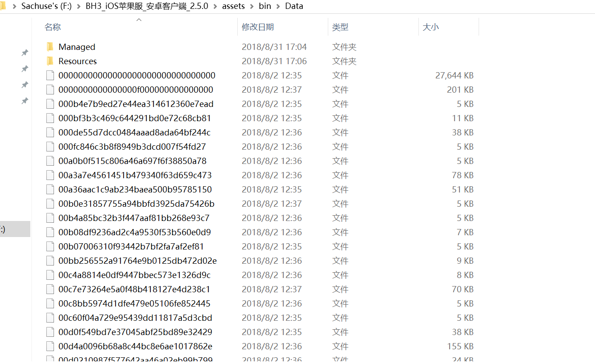Sort by 修改日期 column header
This screenshot has height=364, width=595.
[x=258, y=27]
